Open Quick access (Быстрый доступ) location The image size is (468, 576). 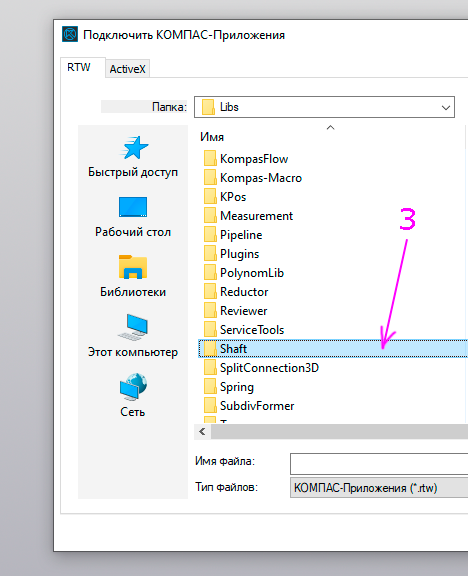pyautogui.click(x=133, y=156)
